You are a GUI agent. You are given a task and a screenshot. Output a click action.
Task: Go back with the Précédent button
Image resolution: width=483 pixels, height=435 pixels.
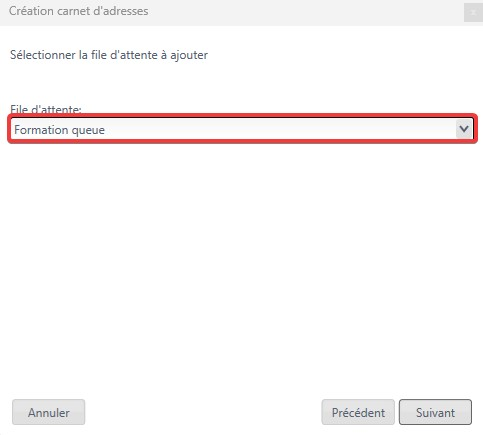[358, 412]
